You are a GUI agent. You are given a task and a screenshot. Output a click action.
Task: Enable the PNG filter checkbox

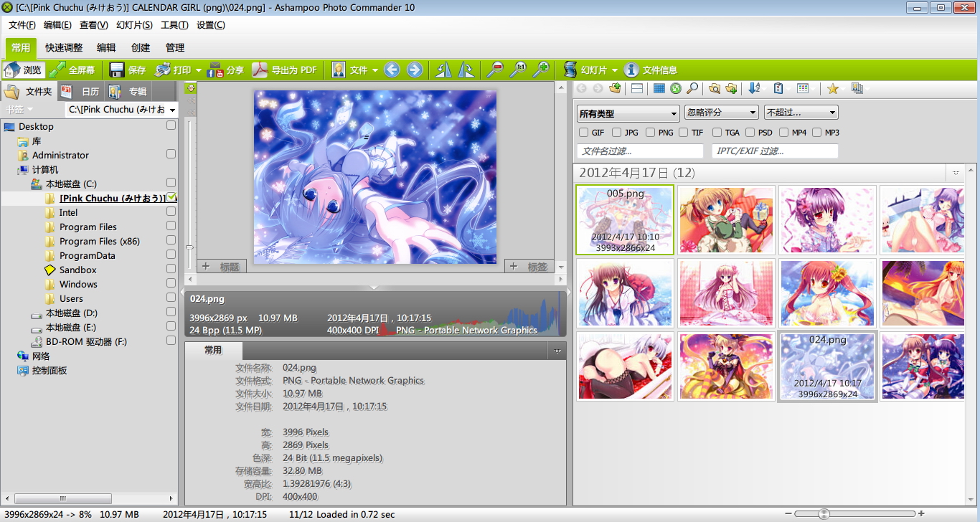click(x=650, y=133)
